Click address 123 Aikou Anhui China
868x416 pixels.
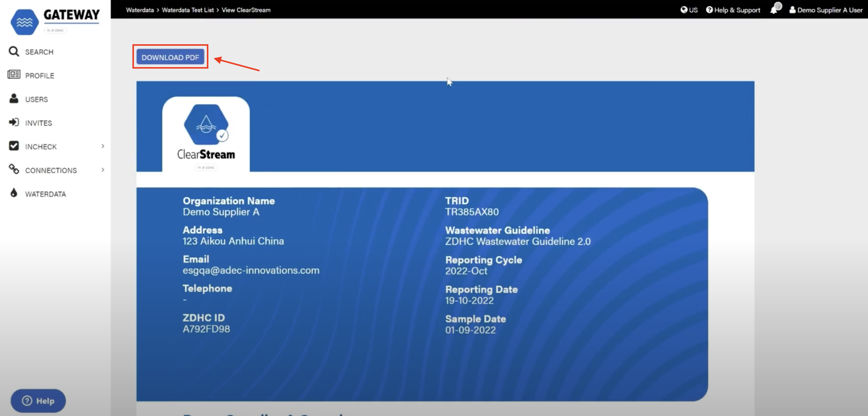coord(233,241)
